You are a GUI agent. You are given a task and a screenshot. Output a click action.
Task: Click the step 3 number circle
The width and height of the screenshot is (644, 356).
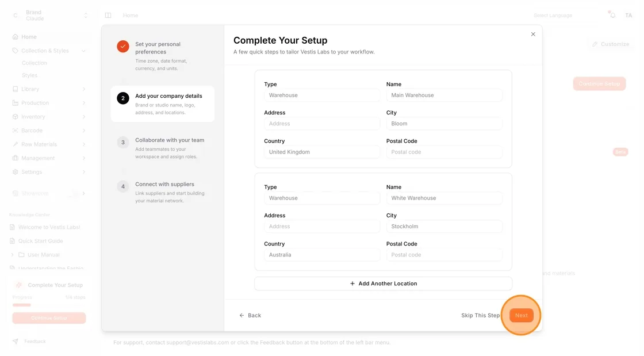(123, 143)
